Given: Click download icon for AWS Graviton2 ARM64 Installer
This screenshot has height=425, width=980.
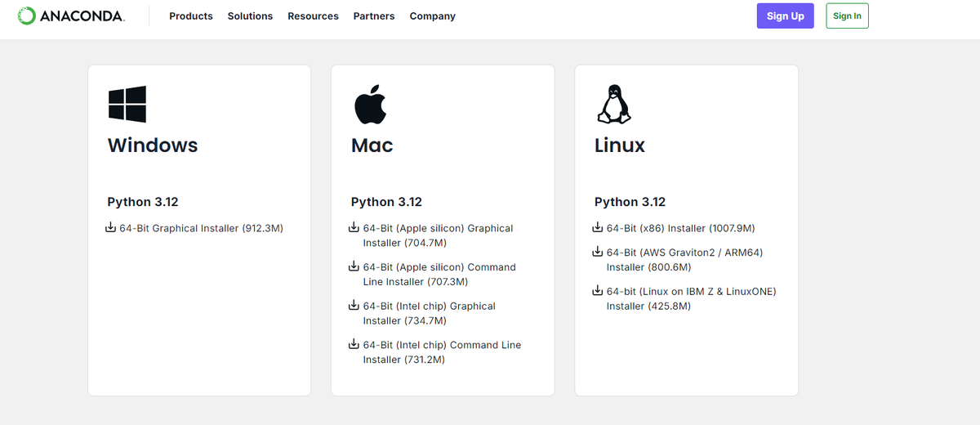Looking at the screenshot, I should coord(598,252).
